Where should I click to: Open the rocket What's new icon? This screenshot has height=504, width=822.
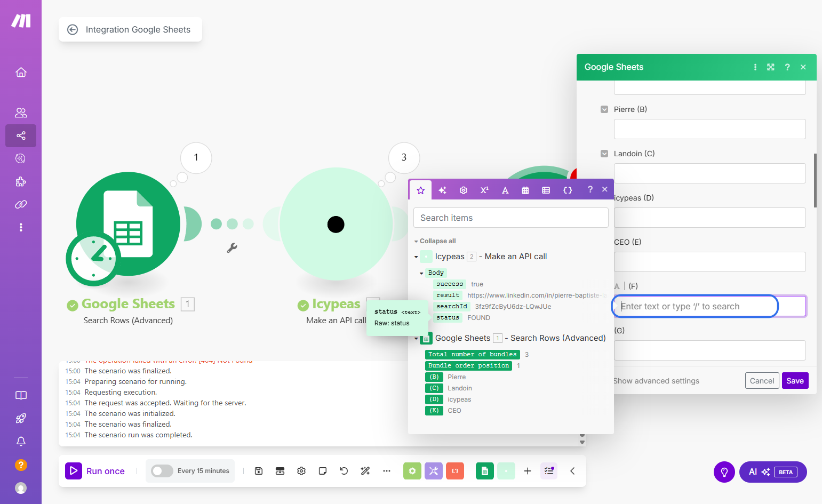[x=21, y=419]
